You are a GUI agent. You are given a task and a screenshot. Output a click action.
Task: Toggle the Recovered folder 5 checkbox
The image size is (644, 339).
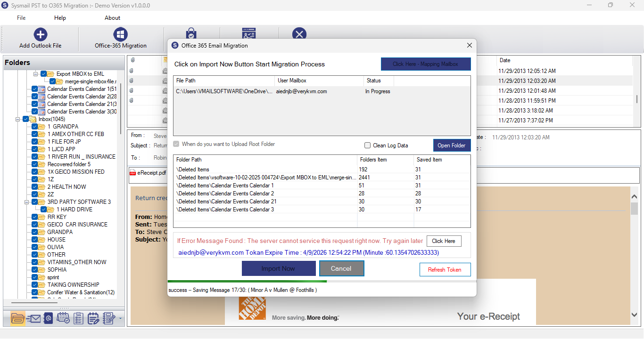coord(35,164)
